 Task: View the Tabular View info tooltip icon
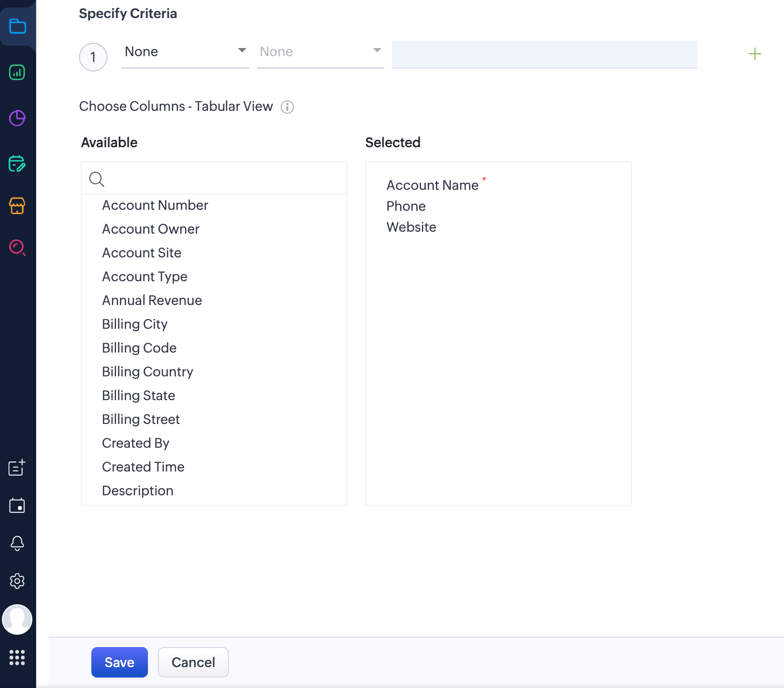click(x=287, y=107)
